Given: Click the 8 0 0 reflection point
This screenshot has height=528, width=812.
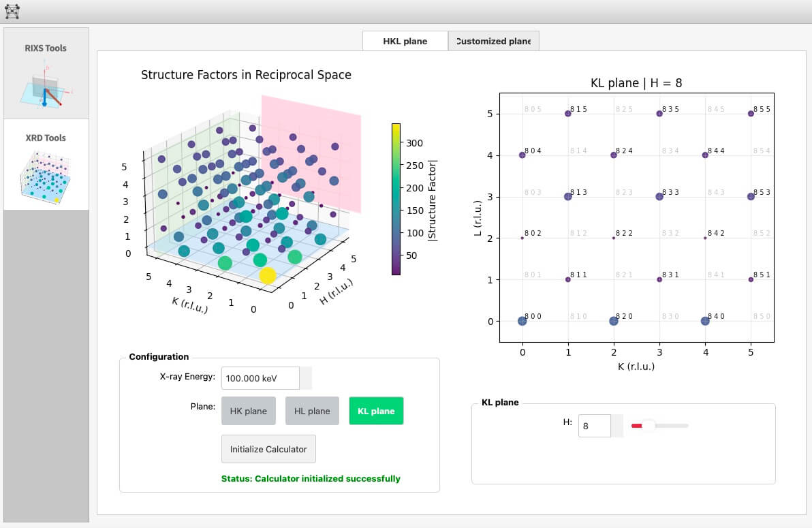Looking at the screenshot, I should pos(522,321).
